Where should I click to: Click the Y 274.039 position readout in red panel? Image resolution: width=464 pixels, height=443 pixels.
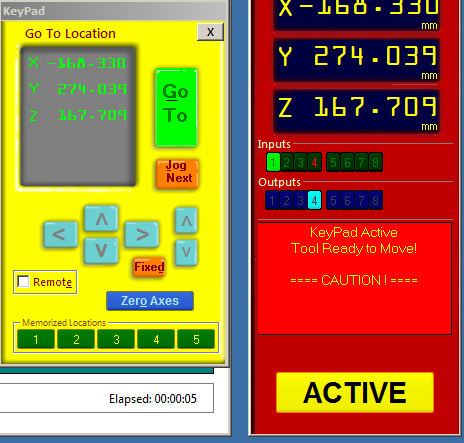click(x=357, y=60)
